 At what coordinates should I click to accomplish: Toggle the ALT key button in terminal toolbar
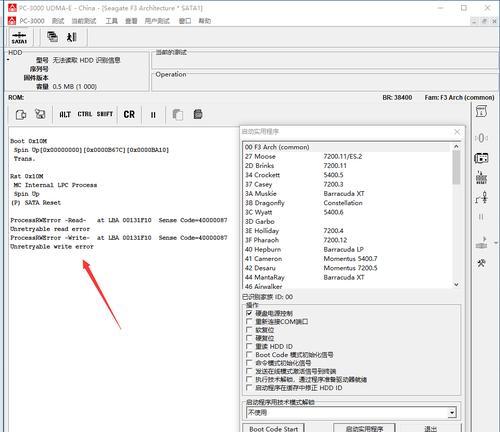65,114
